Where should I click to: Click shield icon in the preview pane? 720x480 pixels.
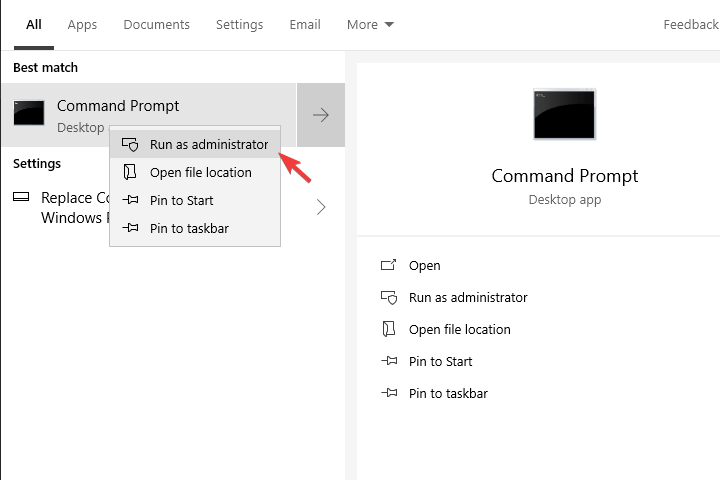point(389,298)
